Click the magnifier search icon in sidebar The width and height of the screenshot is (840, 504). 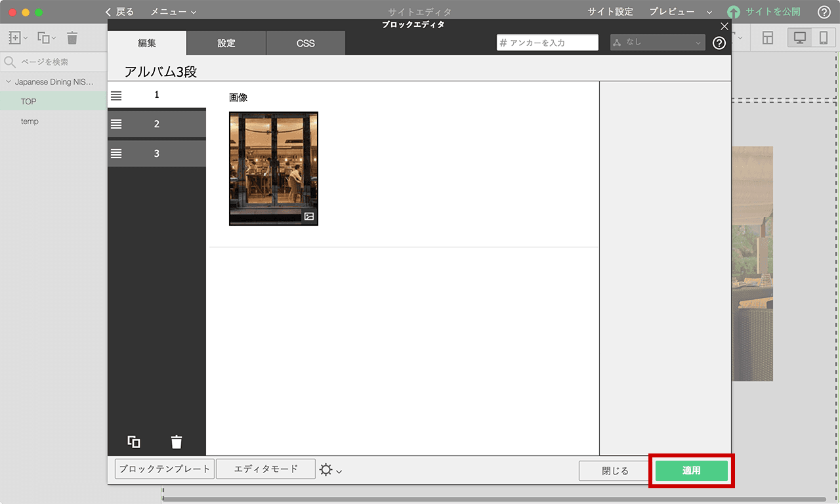click(x=10, y=62)
